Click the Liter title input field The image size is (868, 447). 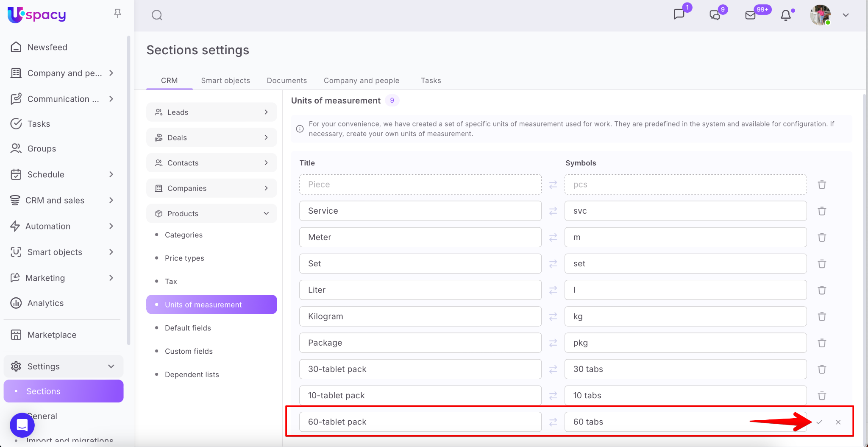pos(420,290)
